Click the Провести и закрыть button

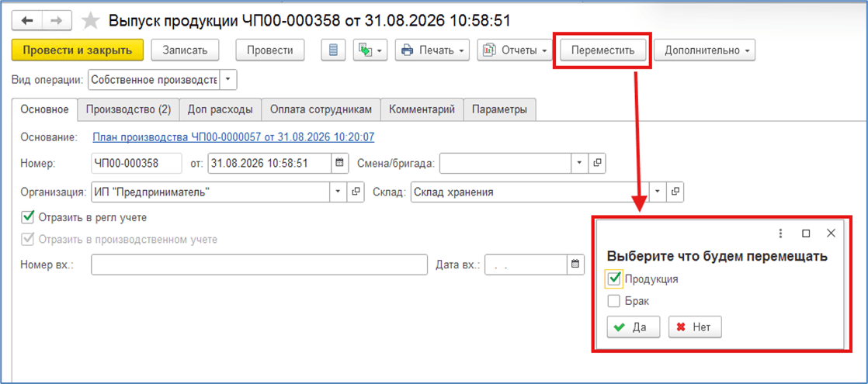tap(78, 50)
